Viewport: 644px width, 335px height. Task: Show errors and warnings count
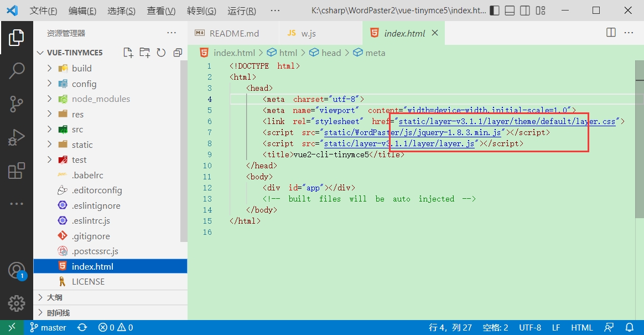[116, 328]
